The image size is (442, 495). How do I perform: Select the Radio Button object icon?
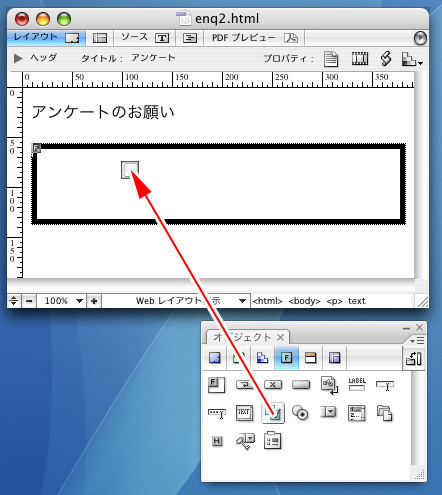pyautogui.click(x=300, y=413)
